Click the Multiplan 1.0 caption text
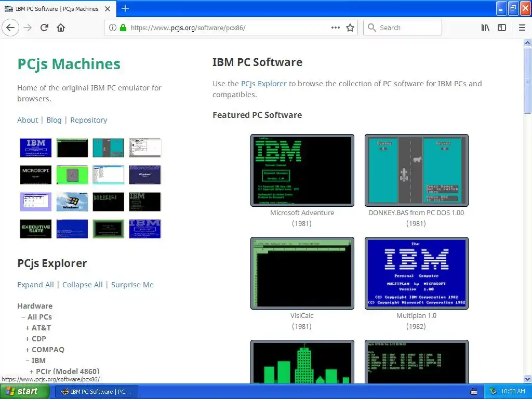Screen dimensions: 532x399 (416, 315)
